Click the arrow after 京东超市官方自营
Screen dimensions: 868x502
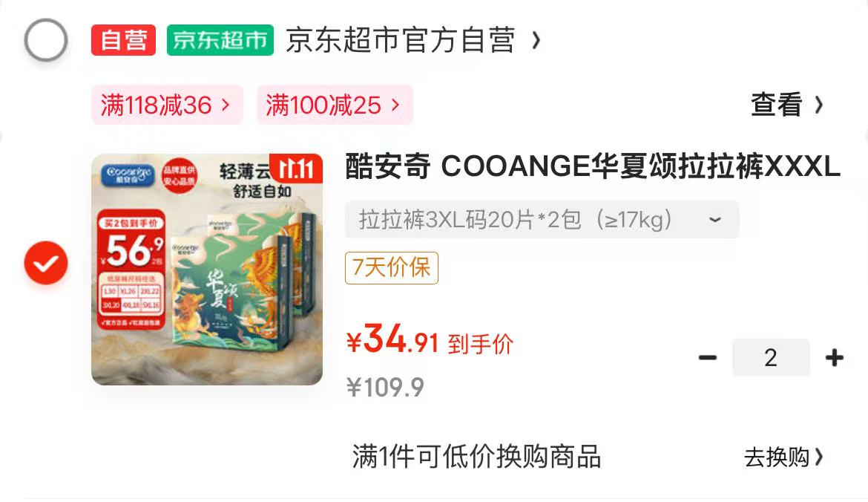point(536,40)
